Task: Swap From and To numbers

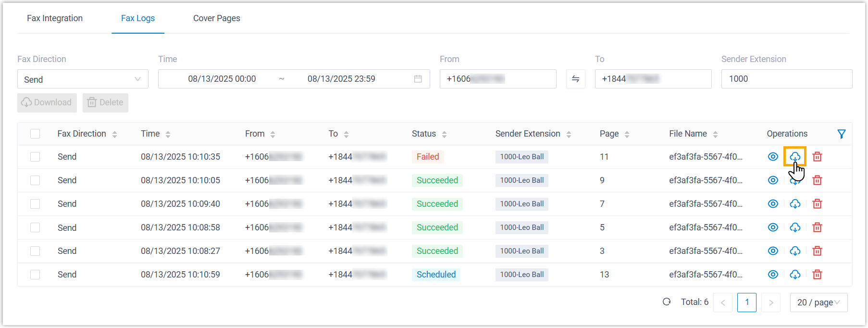Action: [x=575, y=79]
